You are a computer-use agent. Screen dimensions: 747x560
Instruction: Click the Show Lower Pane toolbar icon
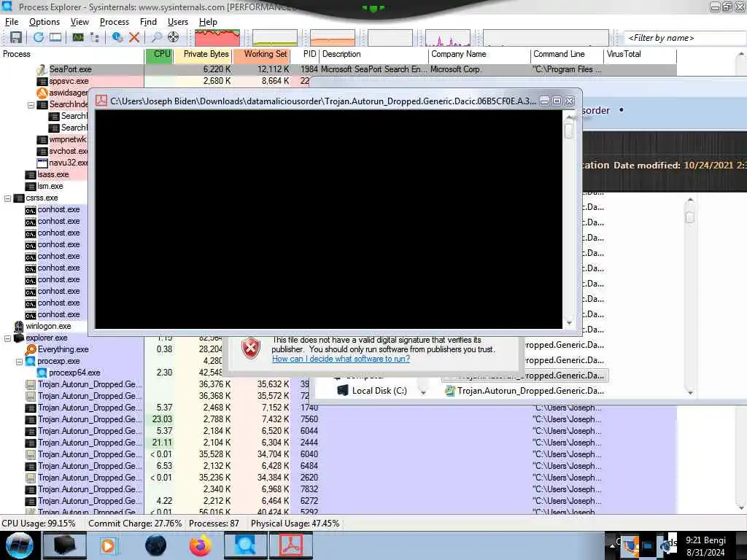55,37
